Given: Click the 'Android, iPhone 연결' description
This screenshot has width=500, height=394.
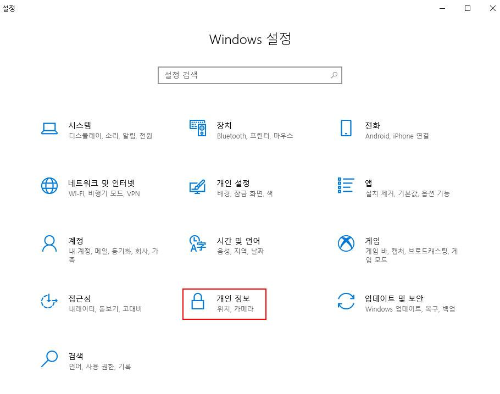Looking at the screenshot, I should [x=397, y=136].
